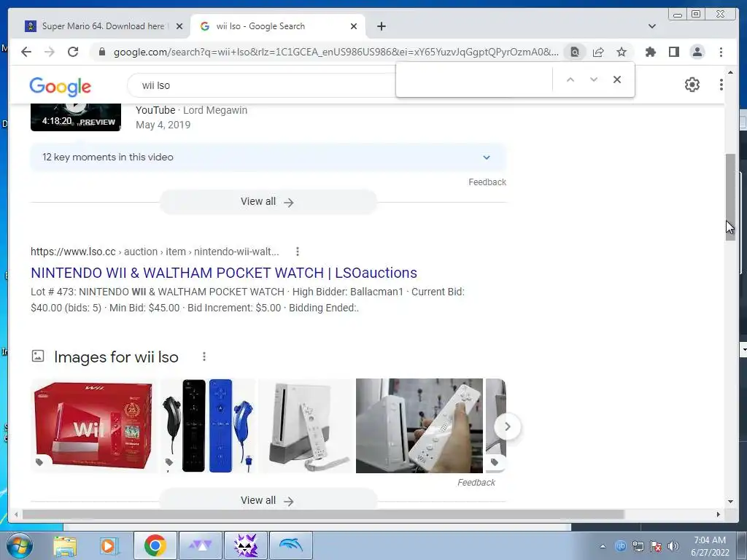The image size is (747, 560).
Task: Open the Extensions puzzle icon
Action: (650, 52)
